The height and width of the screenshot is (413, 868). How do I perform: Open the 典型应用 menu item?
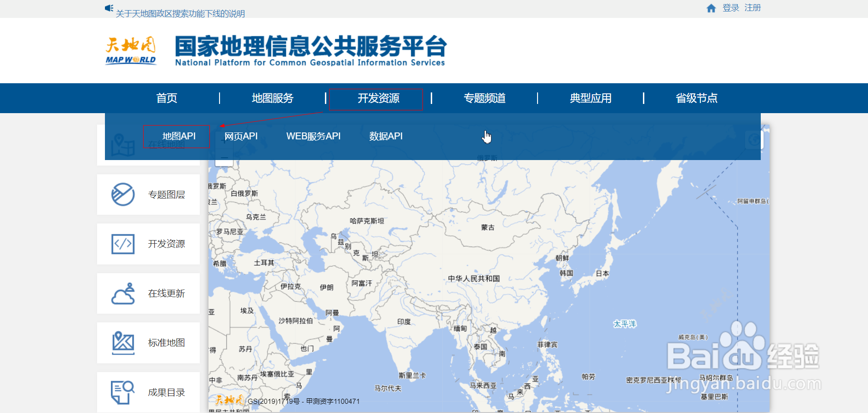coord(590,98)
